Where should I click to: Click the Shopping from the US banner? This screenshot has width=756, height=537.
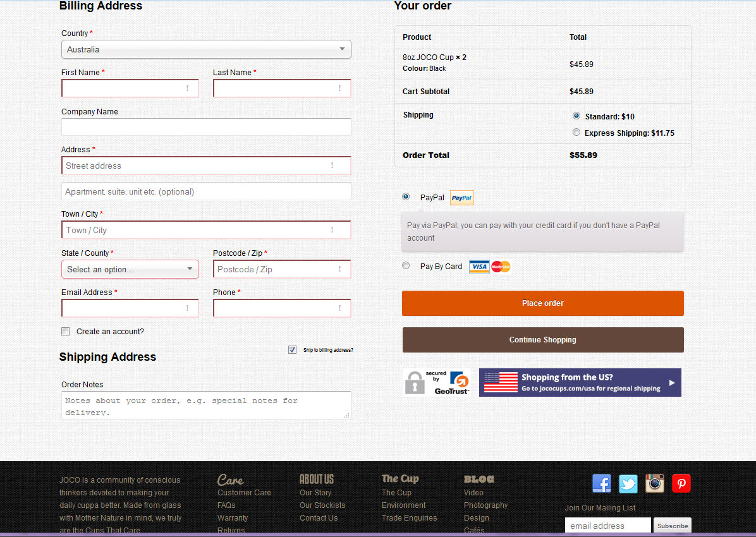[580, 382]
